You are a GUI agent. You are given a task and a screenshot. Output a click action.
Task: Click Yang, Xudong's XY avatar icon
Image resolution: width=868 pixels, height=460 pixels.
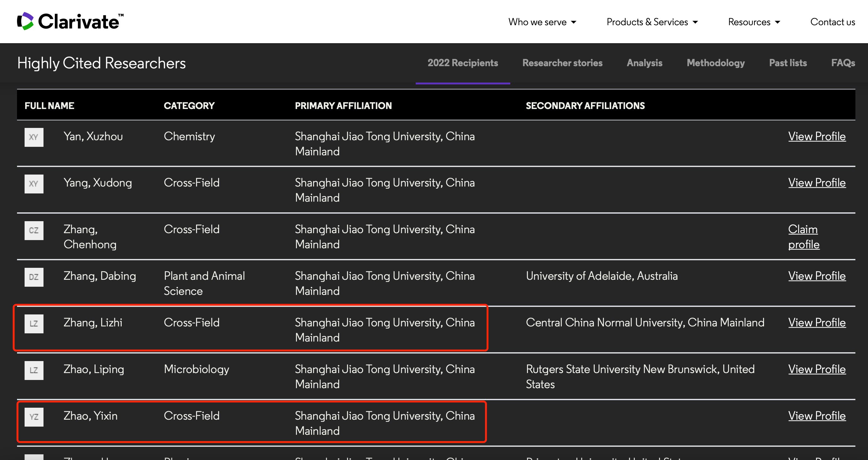pos(34,184)
